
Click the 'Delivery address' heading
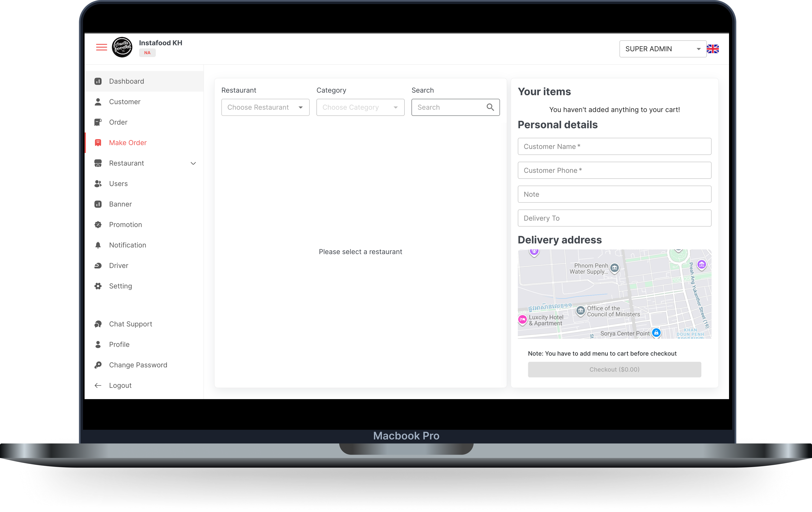(559, 240)
